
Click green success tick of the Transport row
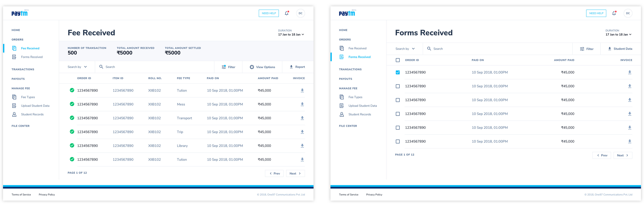coord(72,118)
